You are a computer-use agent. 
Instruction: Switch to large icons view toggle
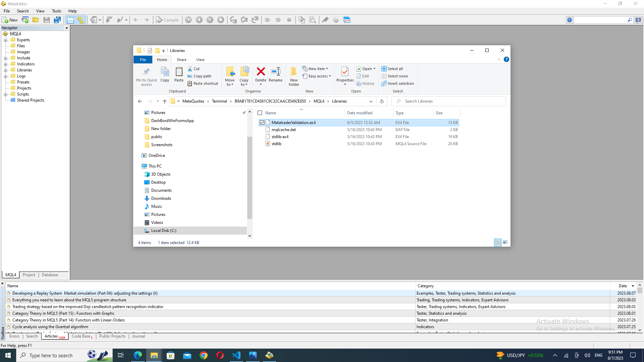click(505, 242)
